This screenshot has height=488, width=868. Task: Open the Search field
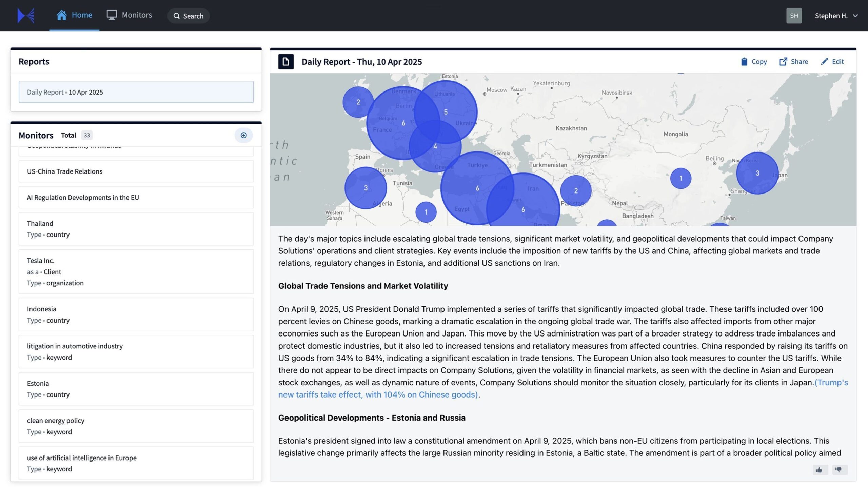(x=189, y=16)
